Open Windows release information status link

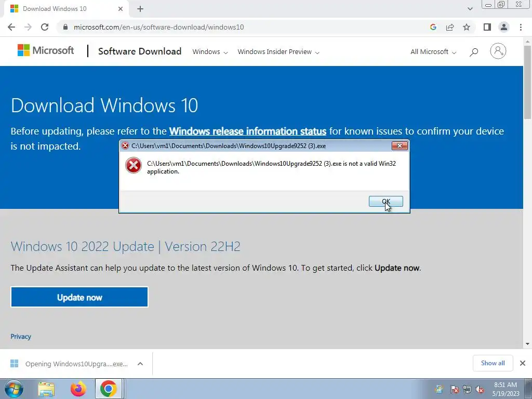point(248,131)
